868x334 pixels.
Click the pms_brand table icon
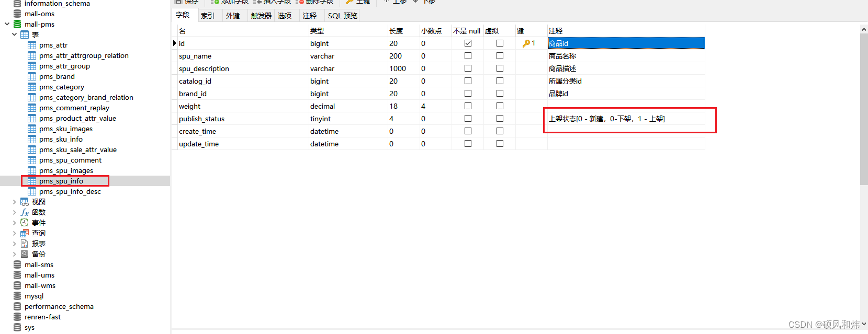[x=32, y=76]
